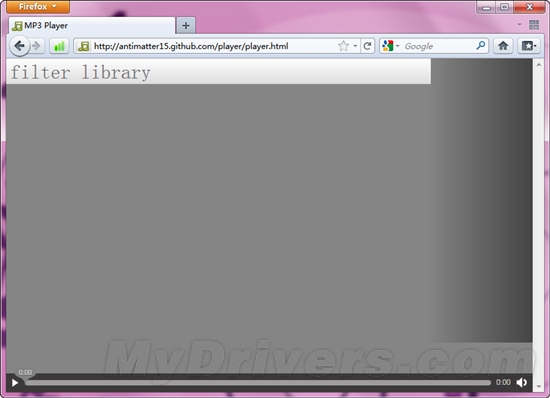Mute audio with the speaker icon
Image resolution: width=550 pixels, height=398 pixels.
(x=522, y=382)
